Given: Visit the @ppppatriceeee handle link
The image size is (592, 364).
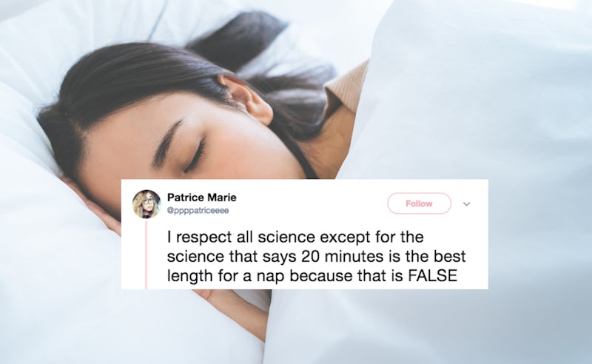Looking at the screenshot, I should pyautogui.click(x=198, y=211).
